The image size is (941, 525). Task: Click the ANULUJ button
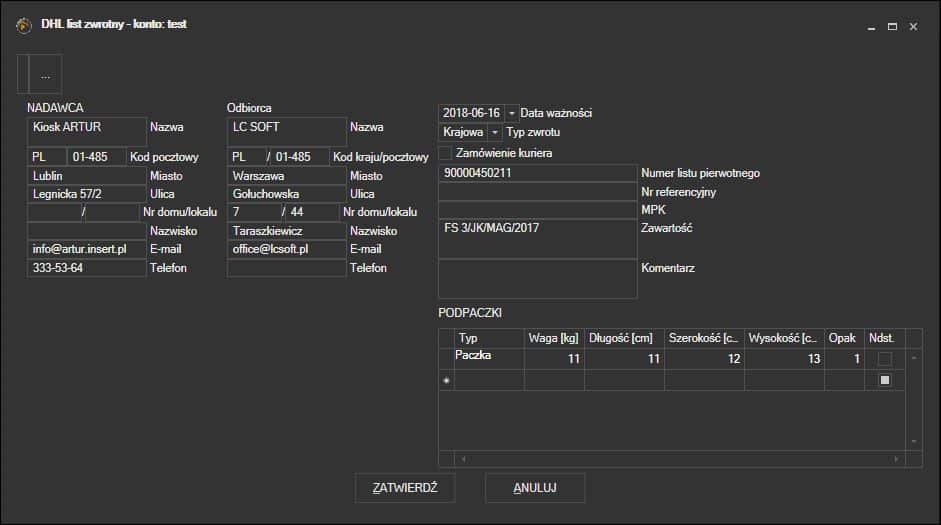[535, 488]
